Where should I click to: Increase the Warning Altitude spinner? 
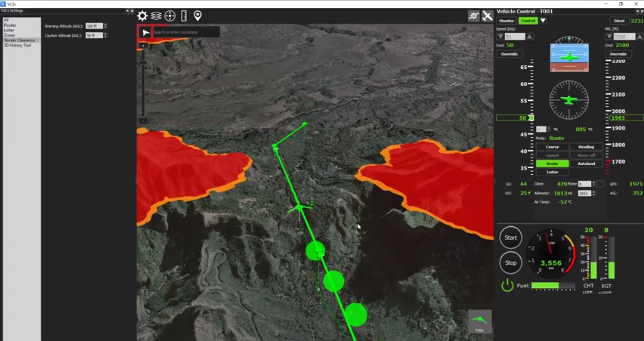[x=105, y=25]
